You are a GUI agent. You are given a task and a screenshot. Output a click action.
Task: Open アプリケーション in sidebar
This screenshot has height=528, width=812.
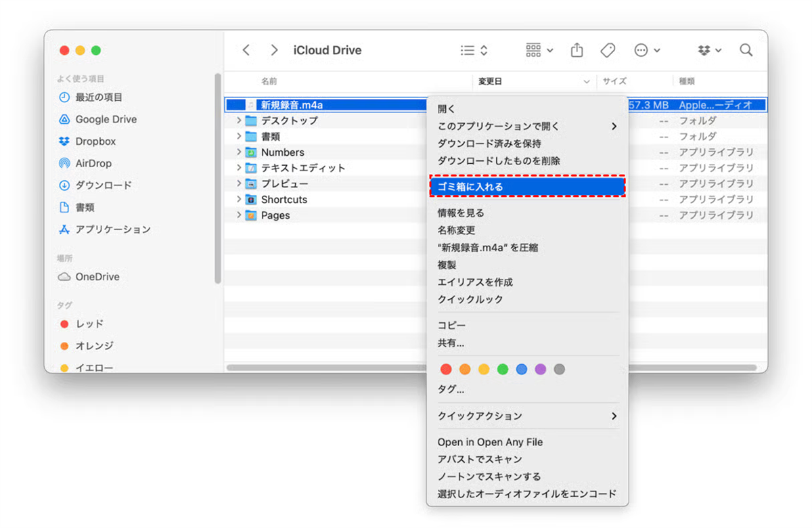(105, 229)
